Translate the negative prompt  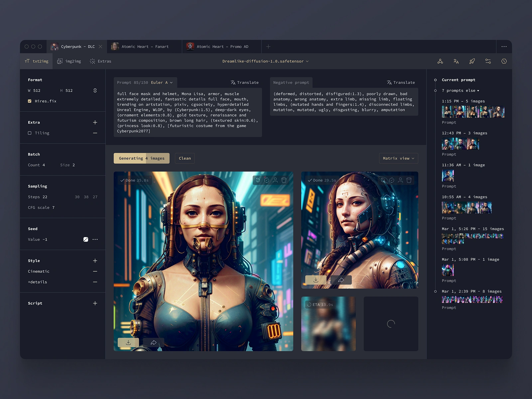[401, 82]
